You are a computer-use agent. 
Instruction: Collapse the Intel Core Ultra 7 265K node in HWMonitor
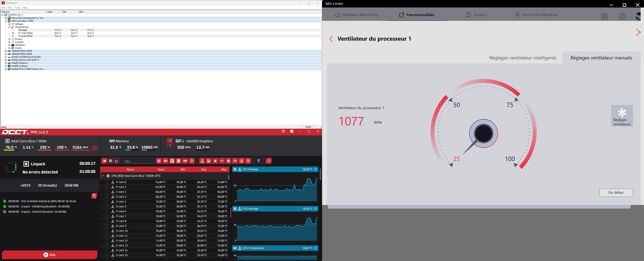(x=6, y=21)
